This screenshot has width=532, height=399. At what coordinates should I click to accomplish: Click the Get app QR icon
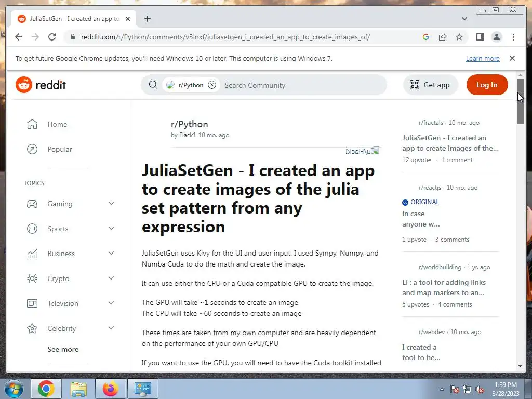coord(414,85)
